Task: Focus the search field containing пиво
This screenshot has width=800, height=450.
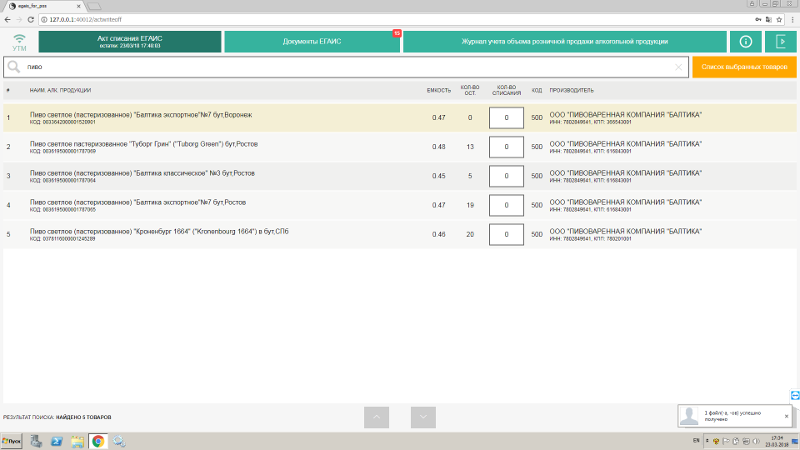Action: coord(347,67)
